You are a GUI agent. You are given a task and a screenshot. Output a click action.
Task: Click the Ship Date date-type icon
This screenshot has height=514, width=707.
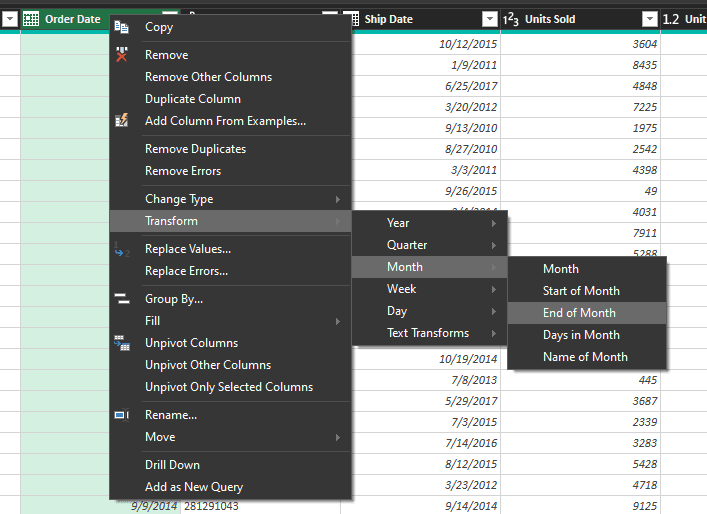(355, 19)
